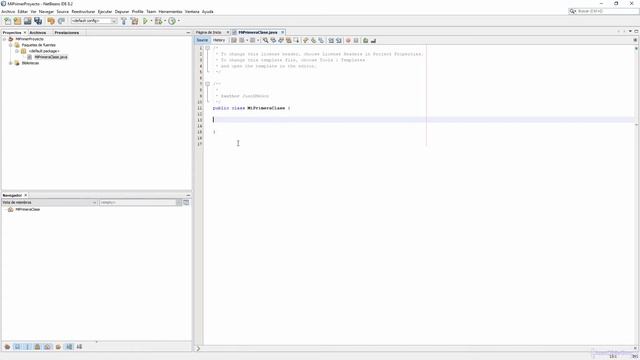The height and width of the screenshot is (360, 640).
Task: Click the Save All toolbar icon
Action: (38, 21)
